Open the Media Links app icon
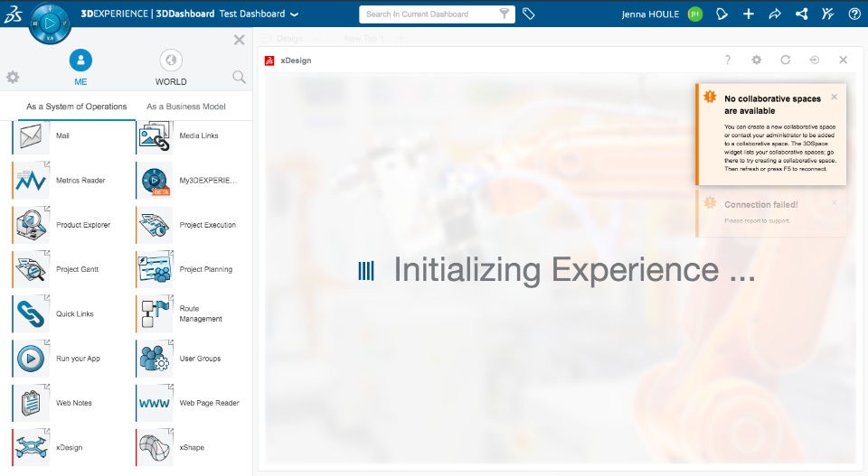Image resolution: width=868 pixels, height=476 pixels. coord(154,136)
